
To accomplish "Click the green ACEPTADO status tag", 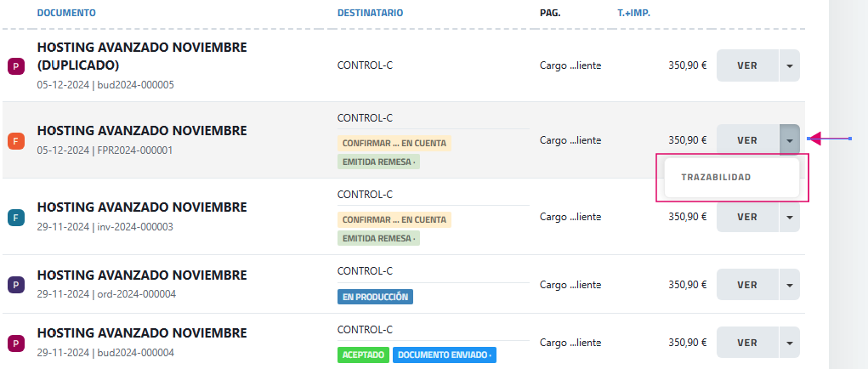I will (x=364, y=355).
